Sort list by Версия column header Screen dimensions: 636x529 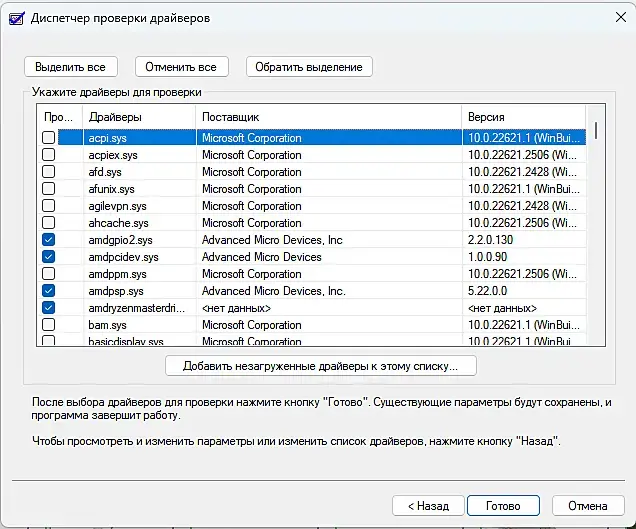(521, 117)
